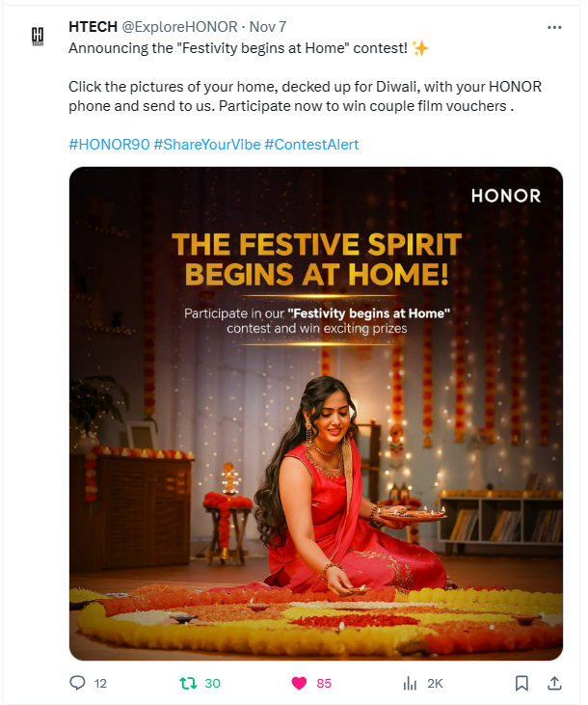Open the Nov 7 timestamp
The width and height of the screenshot is (588, 705).
point(267,27)
